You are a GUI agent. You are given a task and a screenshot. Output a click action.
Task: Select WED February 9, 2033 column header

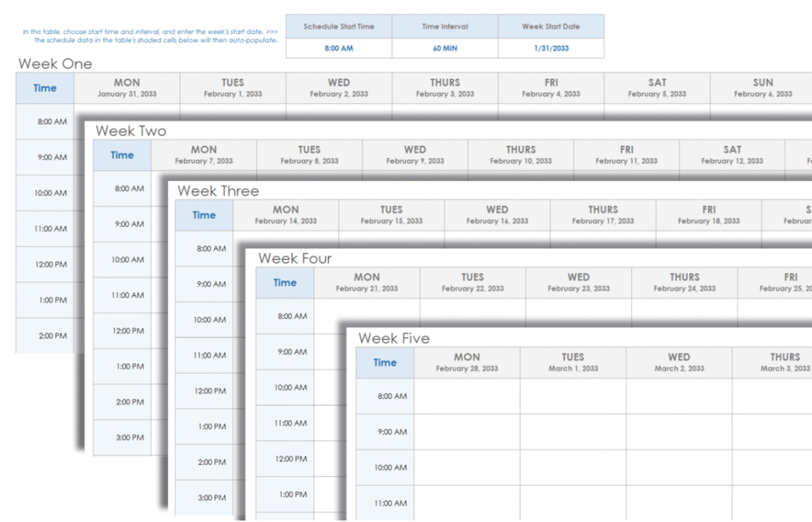pos(415,155)
